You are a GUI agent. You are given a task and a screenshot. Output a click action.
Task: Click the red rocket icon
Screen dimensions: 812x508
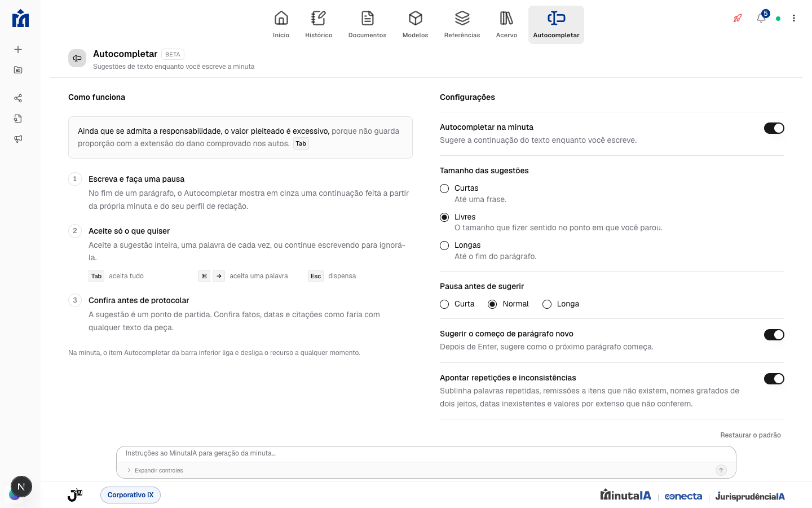tap(738, 18)
